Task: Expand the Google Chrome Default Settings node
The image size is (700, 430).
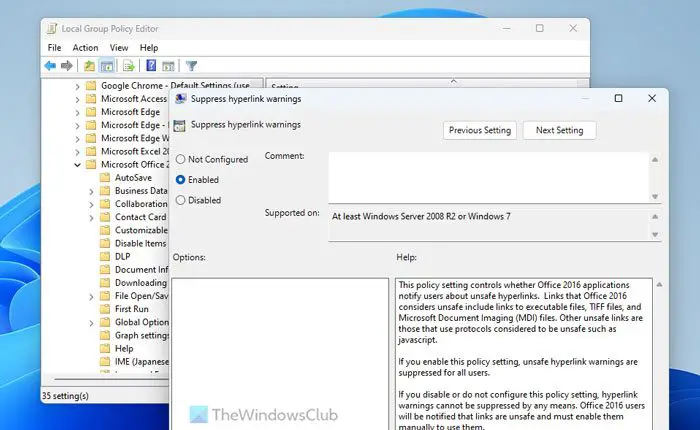Action: click(x=77, y=86)
